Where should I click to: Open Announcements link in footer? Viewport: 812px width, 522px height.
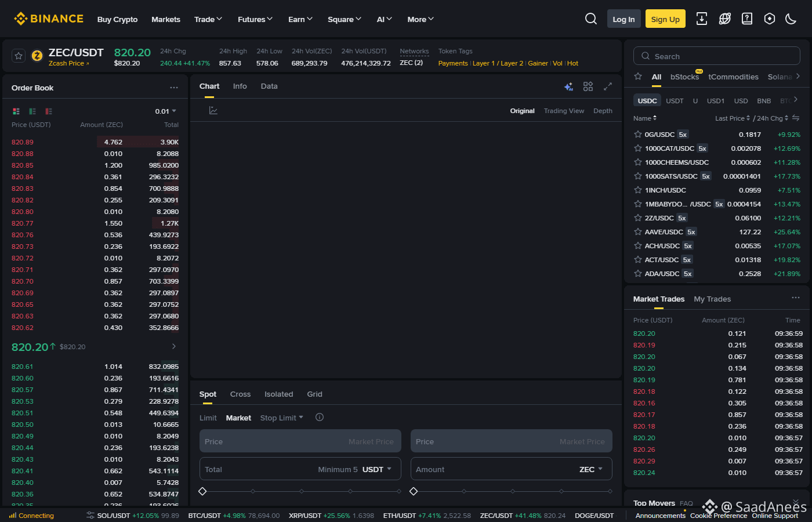[661, 516]
